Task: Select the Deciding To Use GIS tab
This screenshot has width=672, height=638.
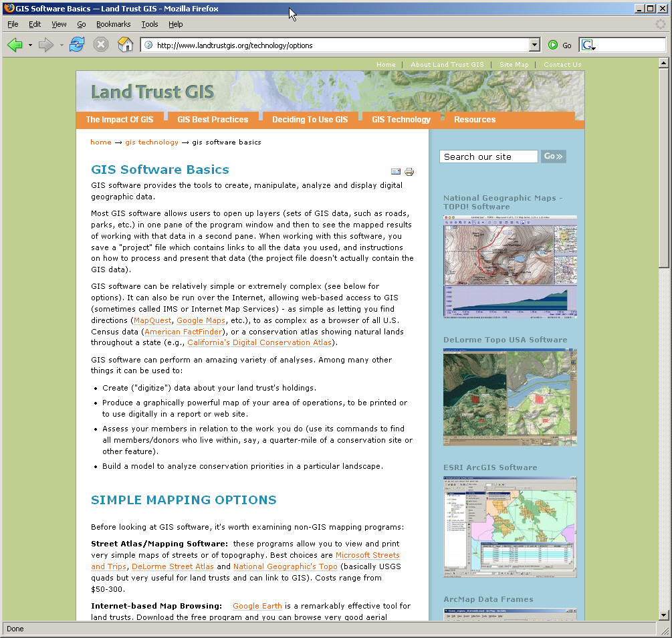Action: [x=310, y=120]
